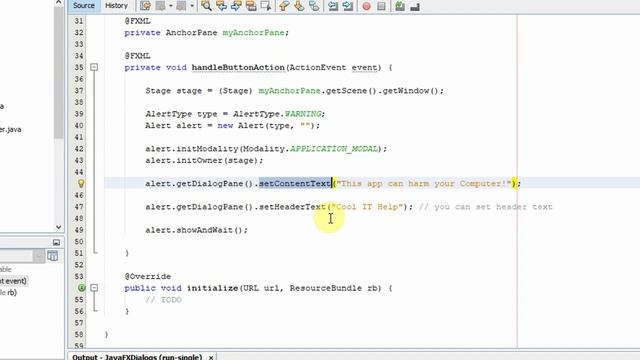Click the Shift Line Right icon

(348, 6)
